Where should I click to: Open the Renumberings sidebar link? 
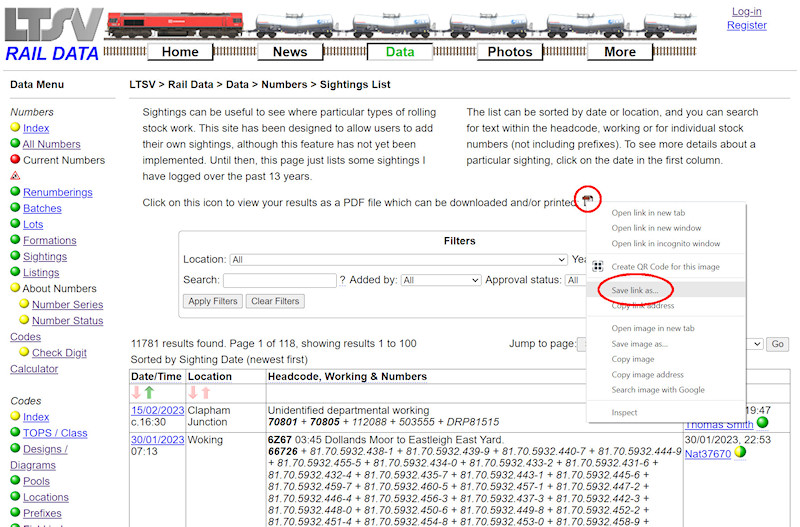[x=57, y=192]
